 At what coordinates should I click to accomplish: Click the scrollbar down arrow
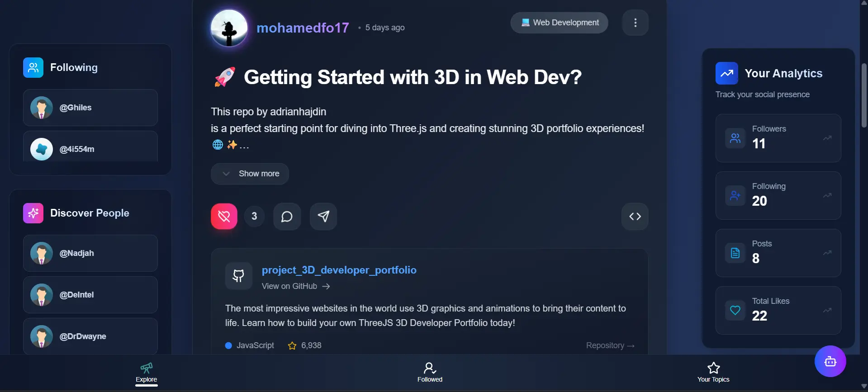point(864,387)
